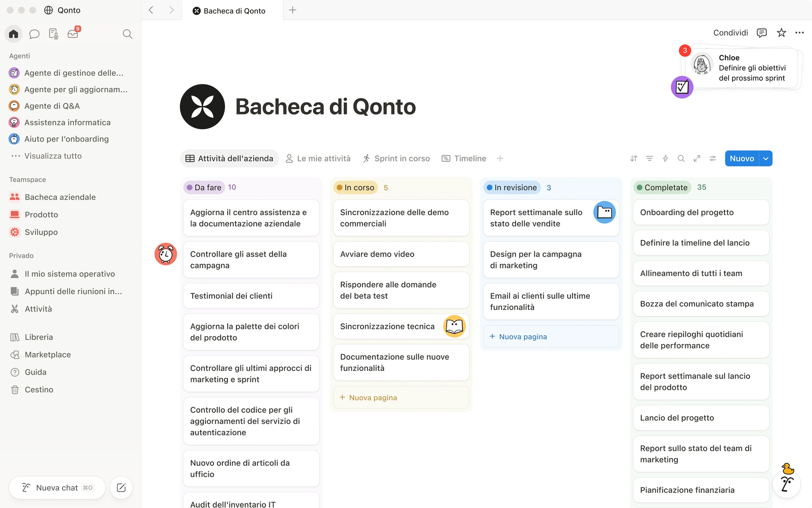Start a Nueva chat
812x508 pixels.
[57, 488]
